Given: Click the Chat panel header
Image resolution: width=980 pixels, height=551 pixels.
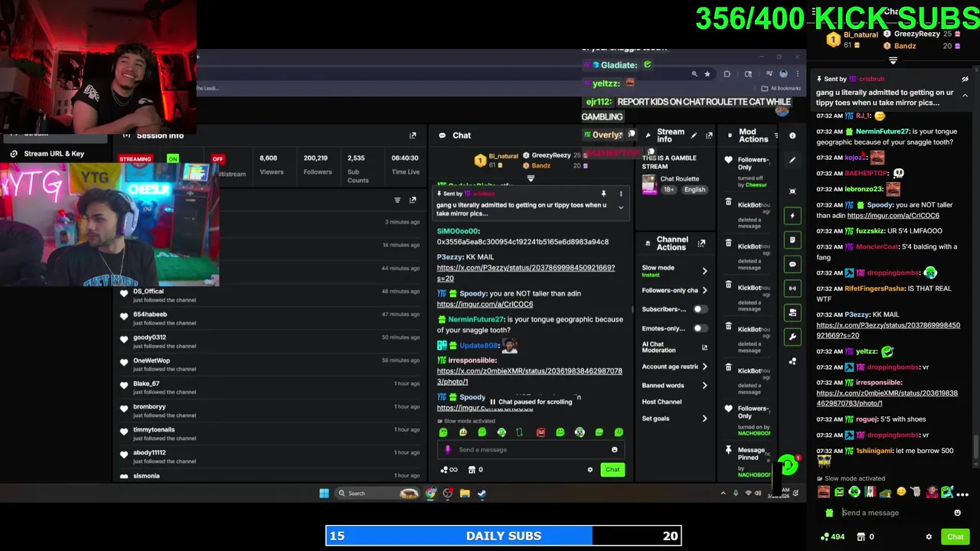Looking at the screenshot, I should click(x=461, y=135).
